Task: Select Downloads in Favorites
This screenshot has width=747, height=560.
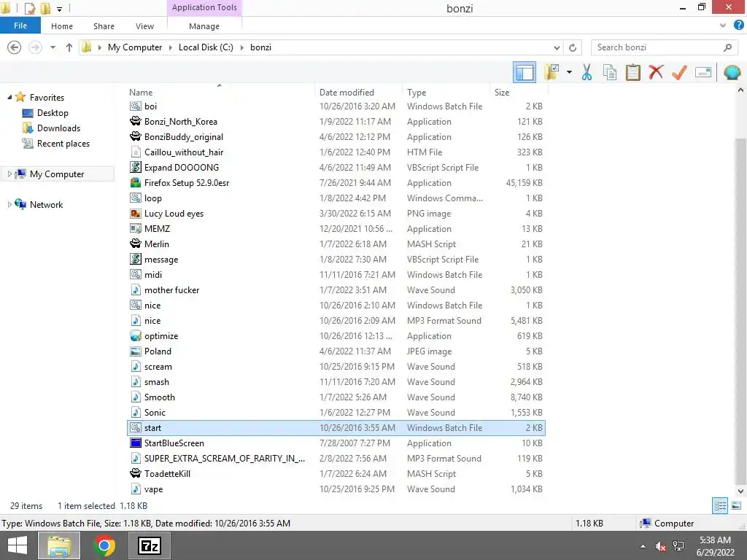Action: click(58, 128)
